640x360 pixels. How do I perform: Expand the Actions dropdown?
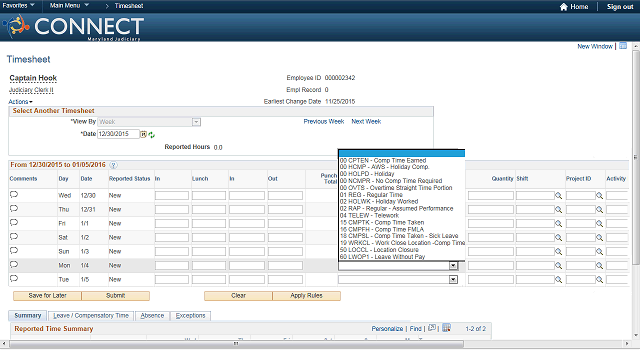(x=20, y=102)
